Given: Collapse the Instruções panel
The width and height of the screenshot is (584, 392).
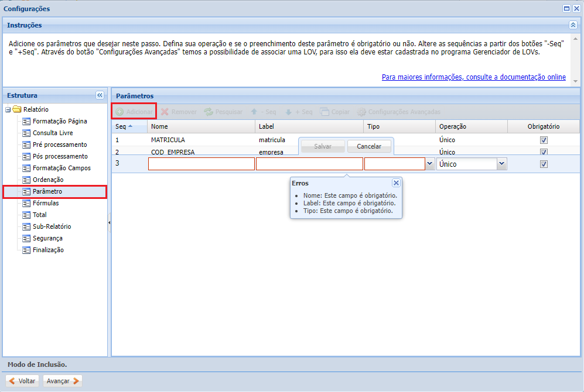Looking at the screenshot, I should [x=573, y=25].
